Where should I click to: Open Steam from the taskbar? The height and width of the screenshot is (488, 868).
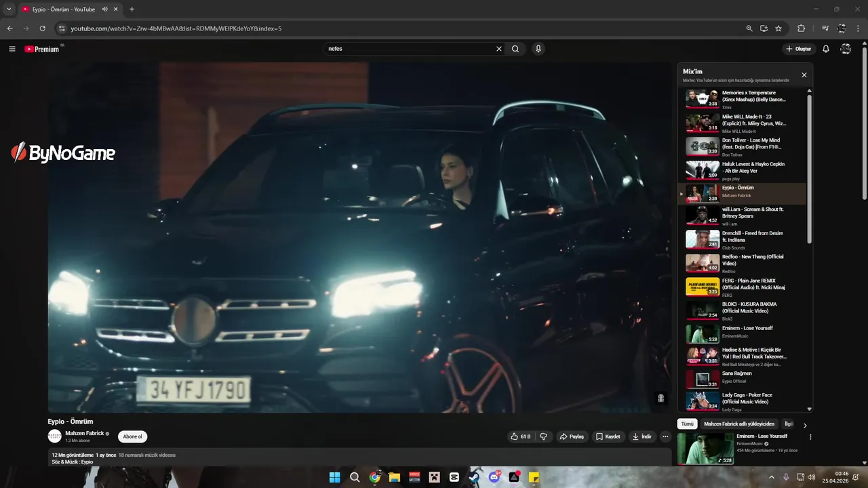[474, 477]
